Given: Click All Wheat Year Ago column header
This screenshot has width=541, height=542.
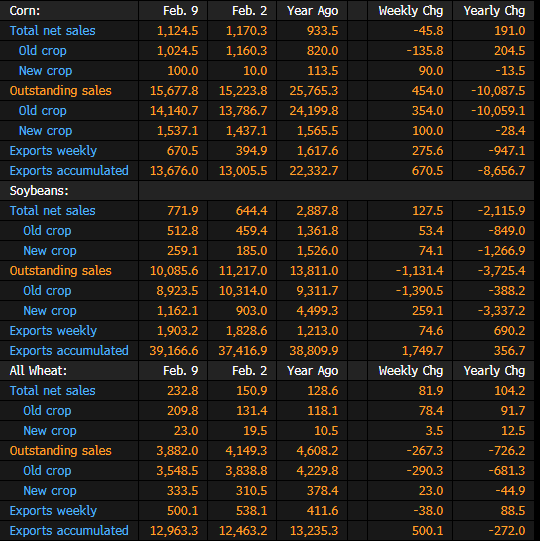Looking at the screenshot, I should pos(313,371).
